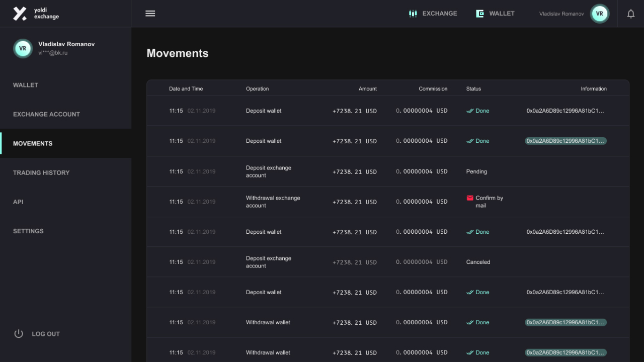
Task: Toggle the hamburger menu icon
Action: 150,14
